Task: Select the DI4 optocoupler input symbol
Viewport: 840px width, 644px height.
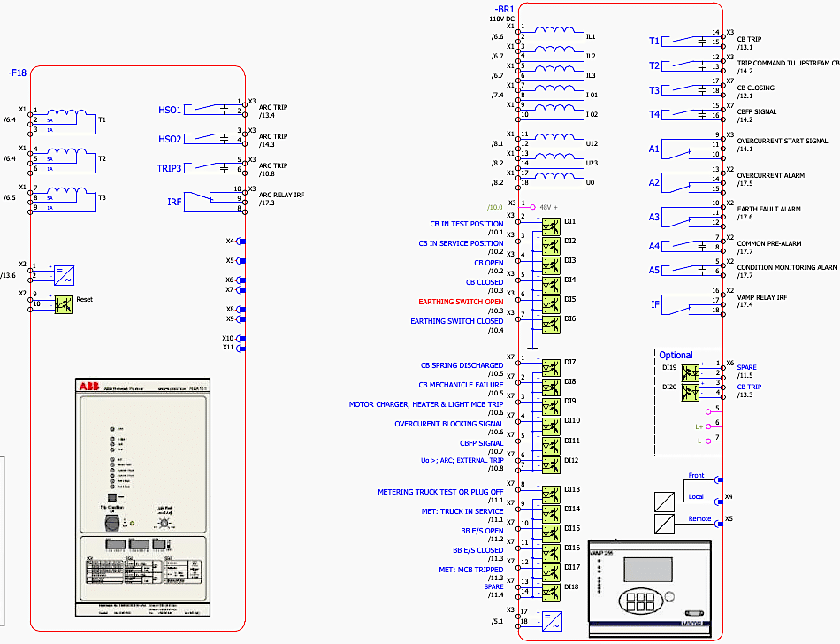Action: (x=551, y=285)
